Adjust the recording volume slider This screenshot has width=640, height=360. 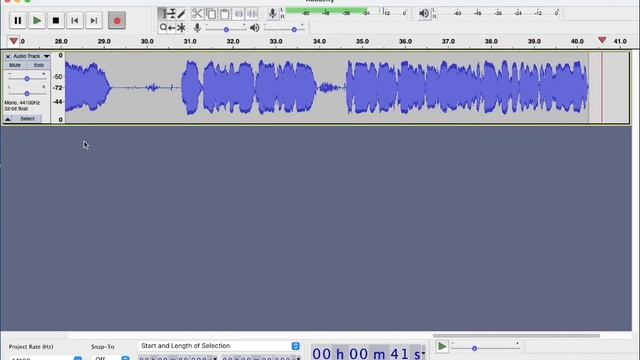point(226,29)
